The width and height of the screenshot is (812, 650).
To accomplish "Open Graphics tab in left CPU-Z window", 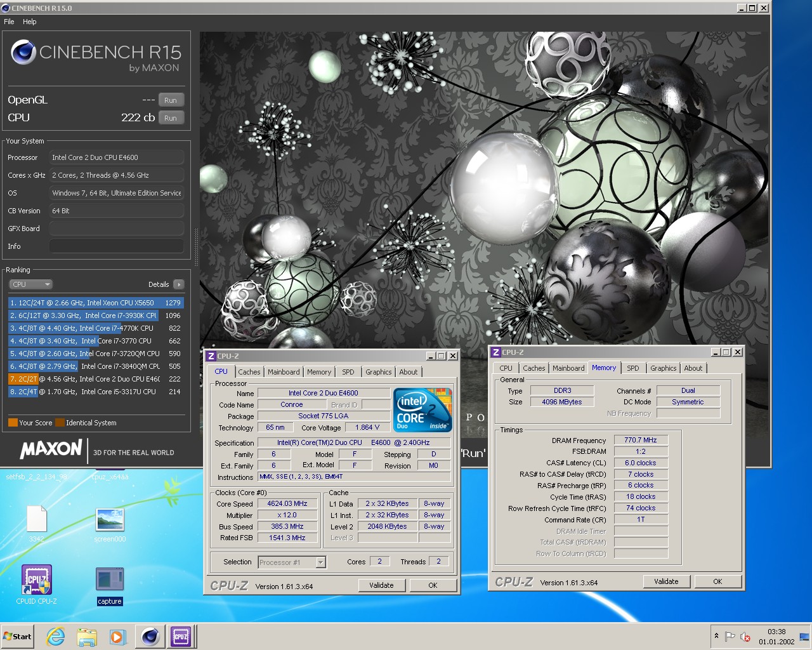I will point(379,372).
